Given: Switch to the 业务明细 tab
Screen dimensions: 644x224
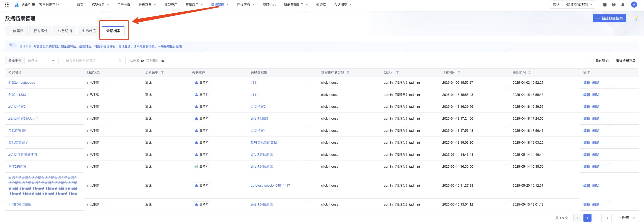Looking at the screenshot, I should [x=65, y=31].
